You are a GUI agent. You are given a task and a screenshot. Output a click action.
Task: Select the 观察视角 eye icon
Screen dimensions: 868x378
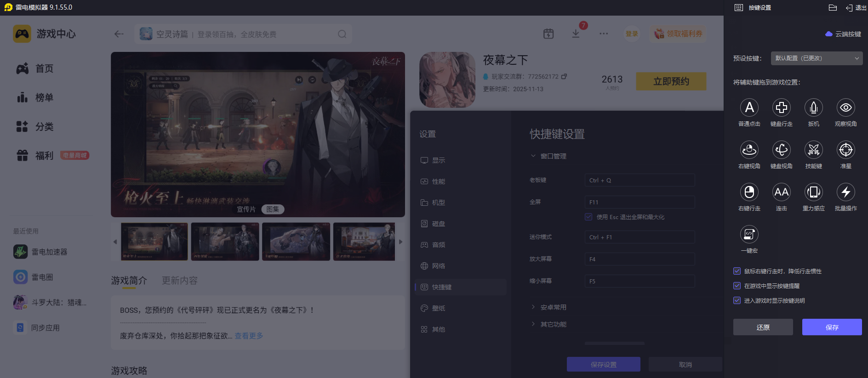[x=845, y=108]
